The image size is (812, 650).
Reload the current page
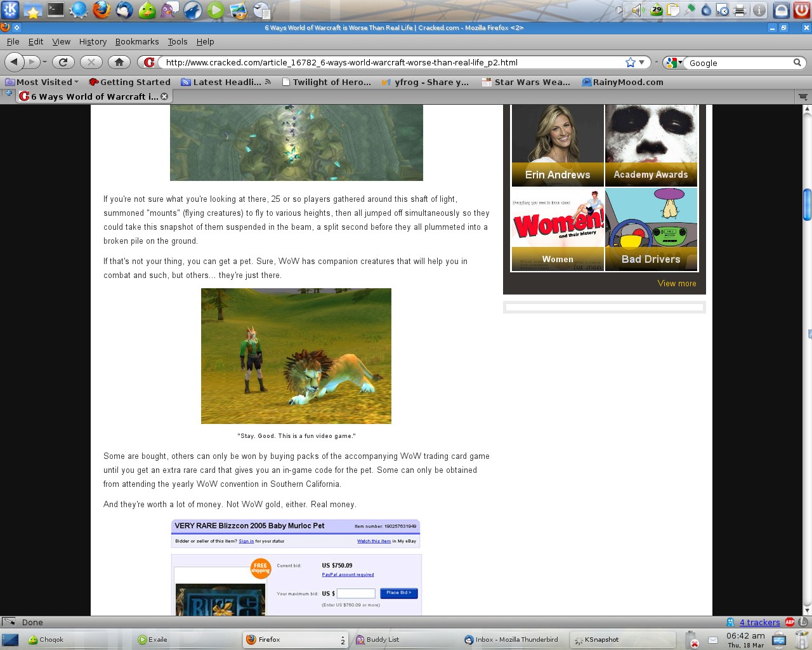(63, 62)
